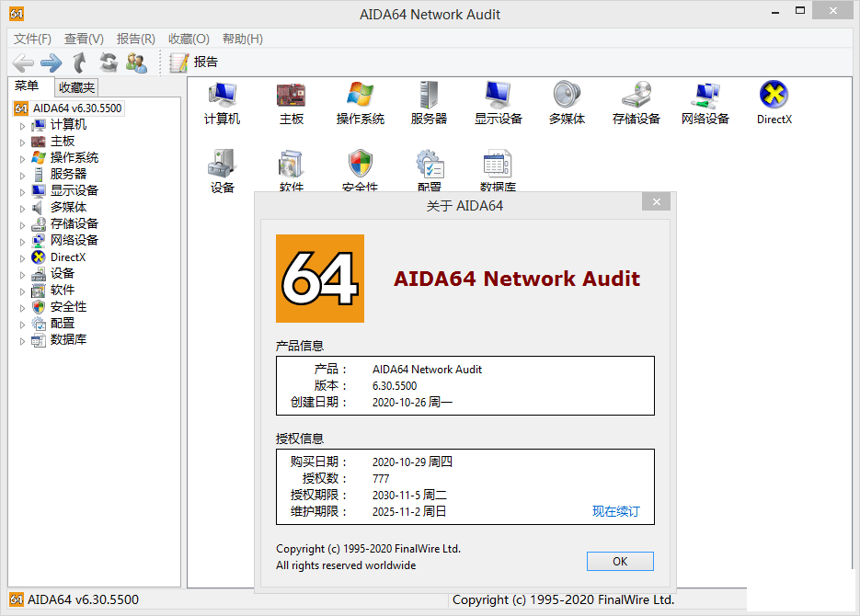Click version value 6.30.5500 in dialog
Image resolution: width=860 pixels, height=616 pixels.
pos(395,386)
